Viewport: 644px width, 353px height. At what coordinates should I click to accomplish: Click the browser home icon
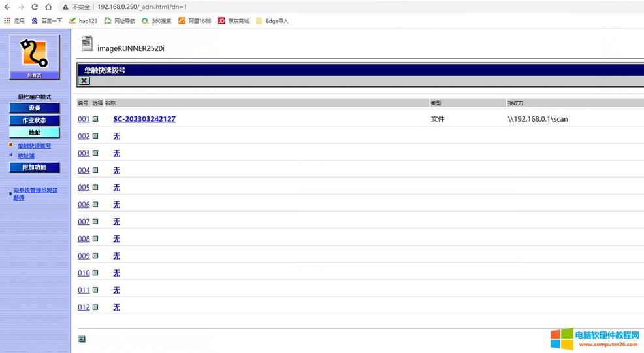point(48,7)
